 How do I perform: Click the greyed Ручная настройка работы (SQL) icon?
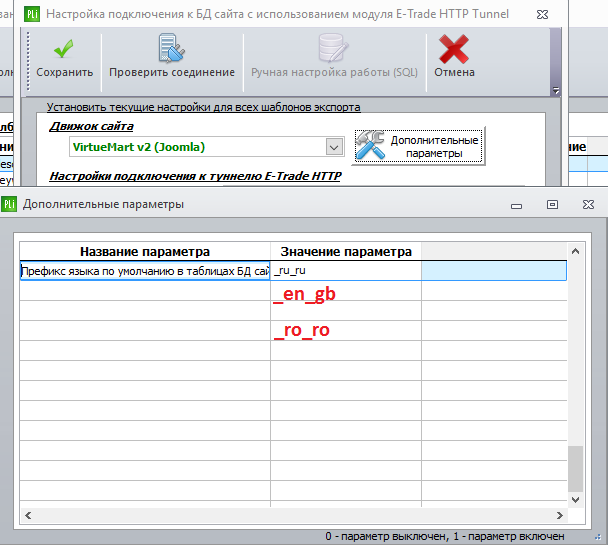pyautogui.click(x=333, y=48)
